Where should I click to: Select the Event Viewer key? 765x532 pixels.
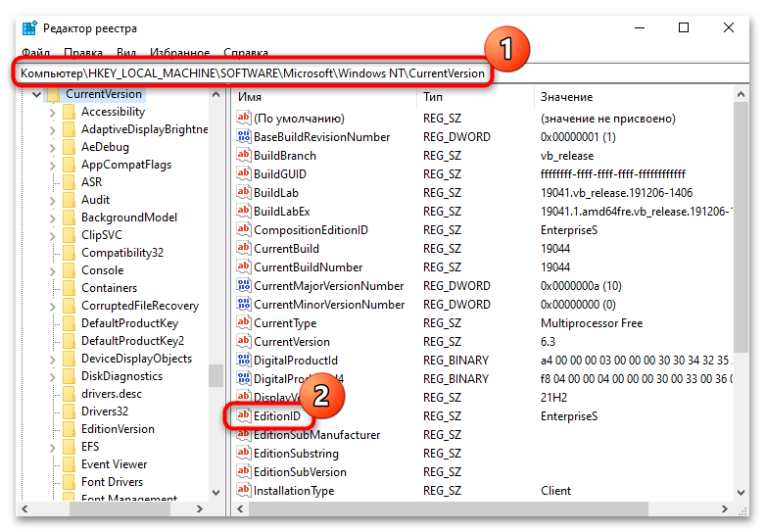coord(114,464)
